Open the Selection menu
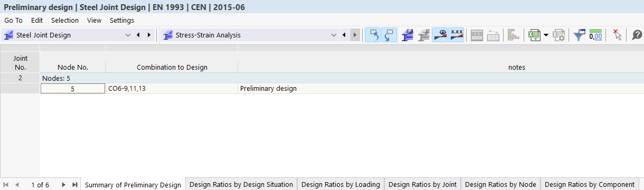The width and height of the screenshot is (644, 190). pyautogui.click(x=65, y=20)
